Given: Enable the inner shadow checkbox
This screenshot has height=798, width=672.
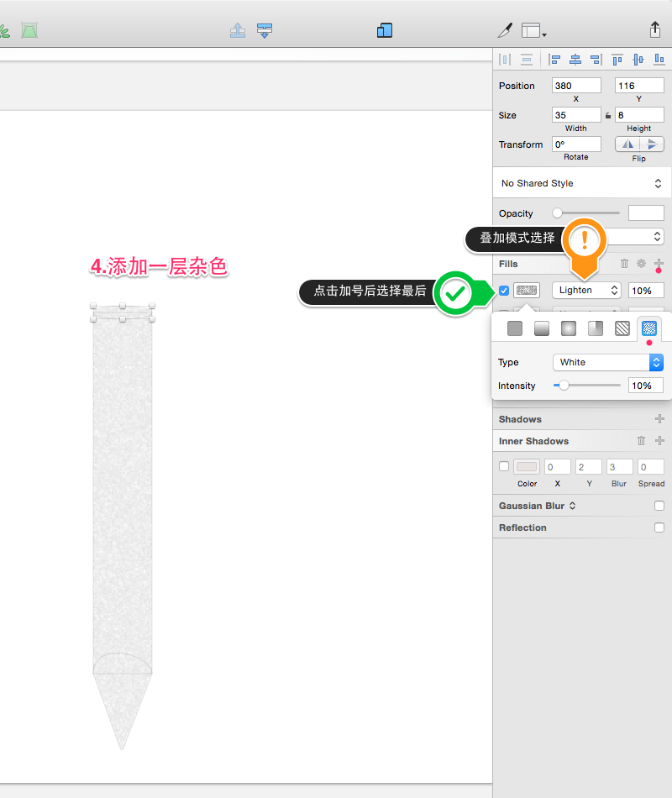Looking at the screenshot, I should pyautogui.click(x=504, y=466).
